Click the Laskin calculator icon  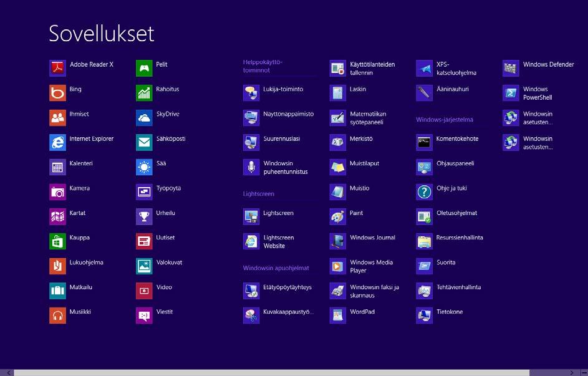coord(337,93)
